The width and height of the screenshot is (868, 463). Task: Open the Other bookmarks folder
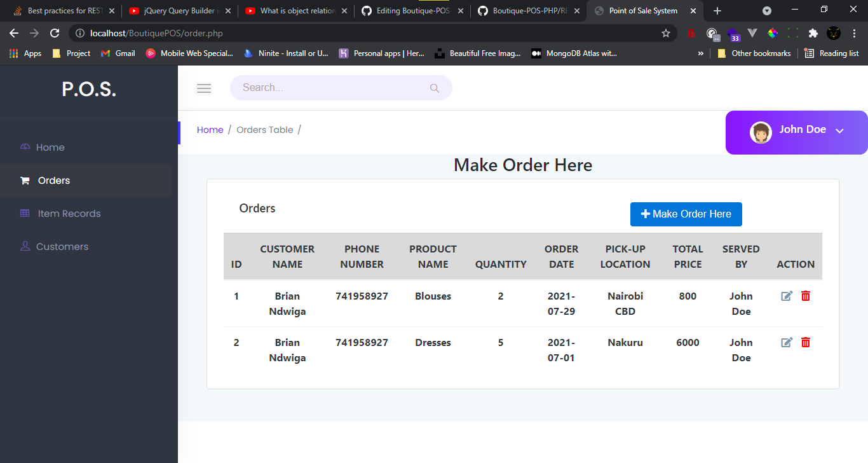tap(754, 53)
